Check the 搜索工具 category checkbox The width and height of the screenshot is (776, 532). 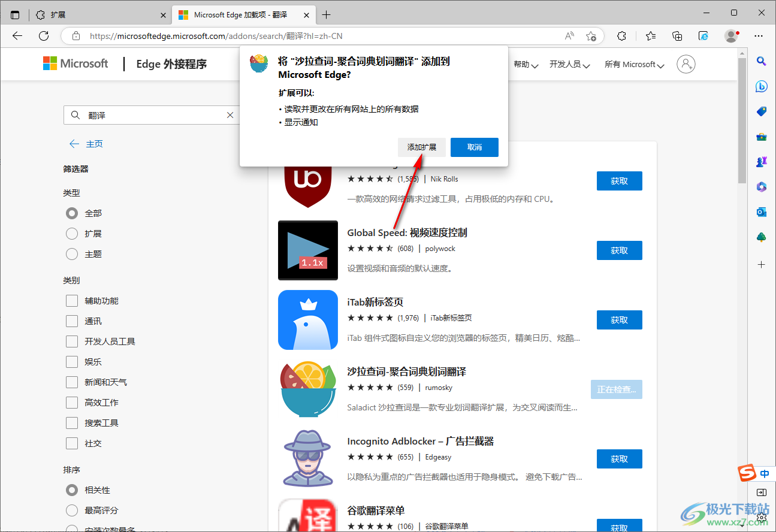click(72, 423)
